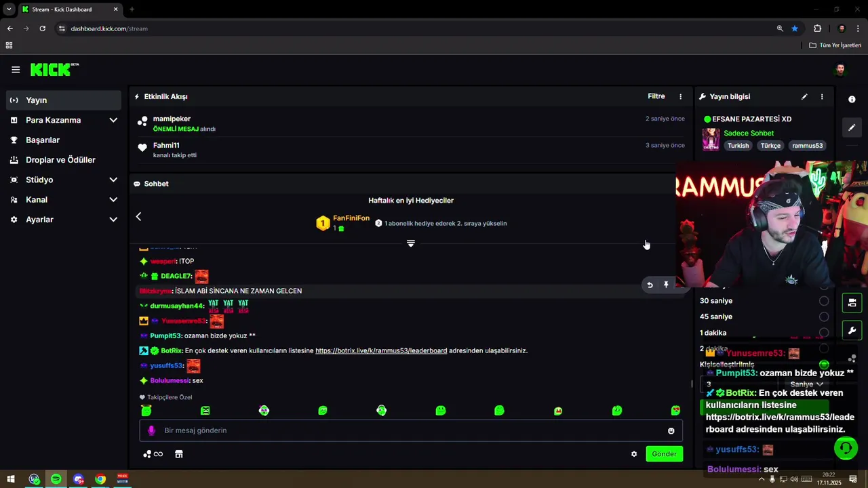Switch to Stream - Kick Dashboard tab
This screenshot has height=488, width=868.
(69, 9)
